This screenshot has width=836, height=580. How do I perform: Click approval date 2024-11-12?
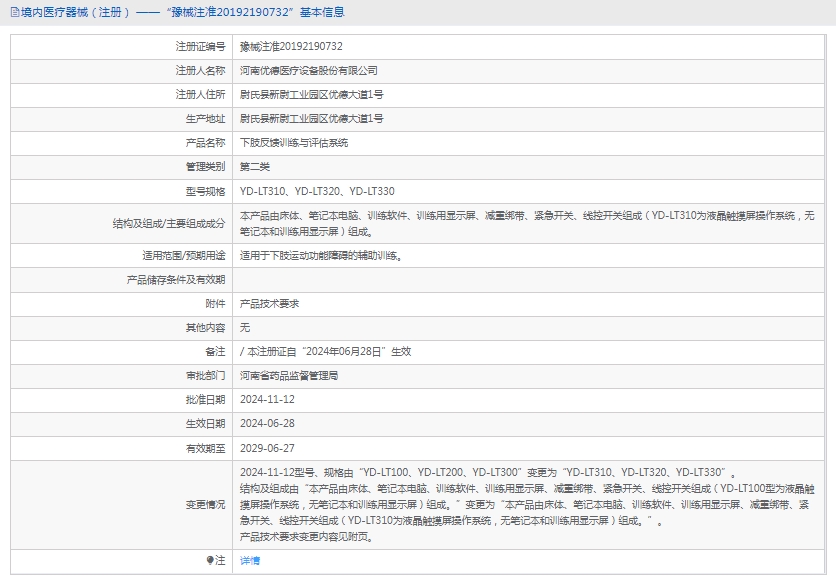[267, 400]
